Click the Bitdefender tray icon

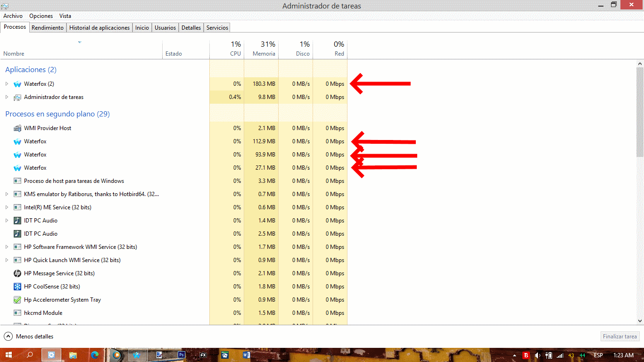click(x=526, y=355)
